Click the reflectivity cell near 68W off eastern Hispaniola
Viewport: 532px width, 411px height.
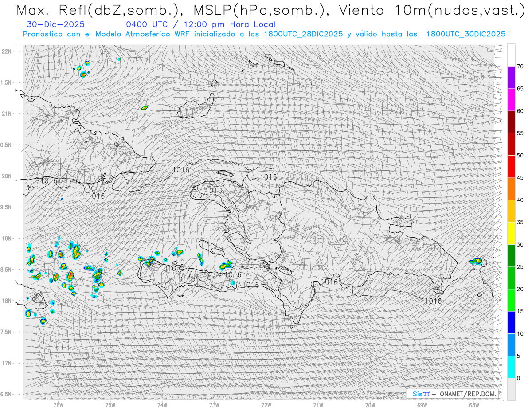(x=476, y=261)
